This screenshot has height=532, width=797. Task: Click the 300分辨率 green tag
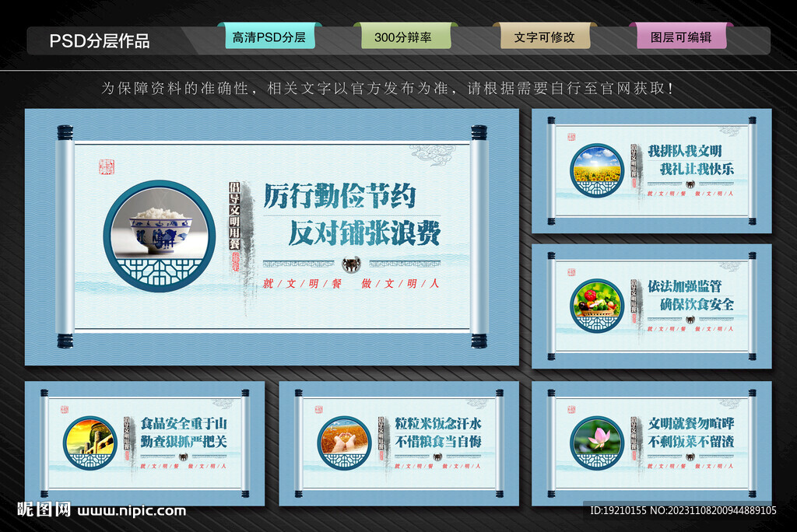[405, 37]
